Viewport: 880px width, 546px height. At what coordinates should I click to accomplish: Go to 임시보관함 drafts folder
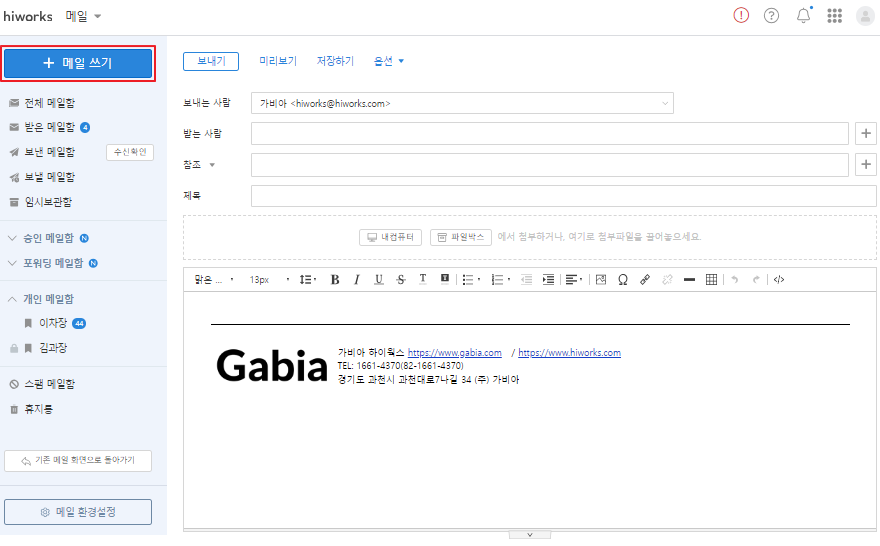click(x=47, y=202)
